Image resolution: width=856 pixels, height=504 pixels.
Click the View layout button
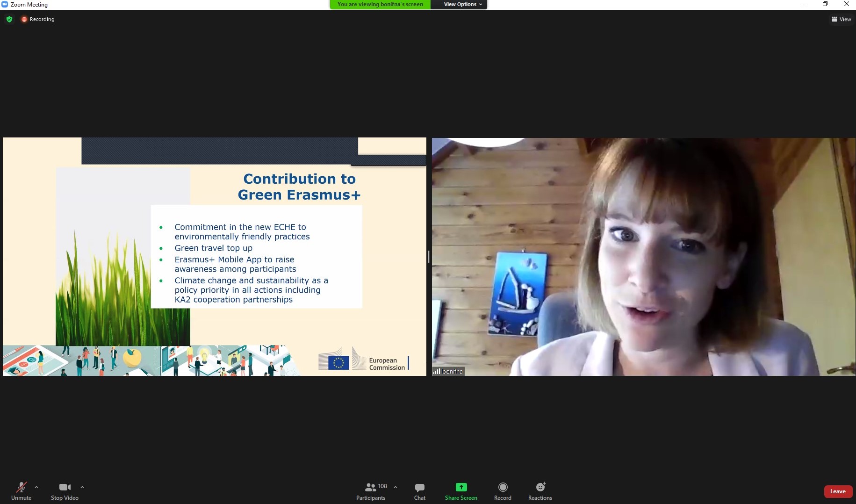(842, 19)
